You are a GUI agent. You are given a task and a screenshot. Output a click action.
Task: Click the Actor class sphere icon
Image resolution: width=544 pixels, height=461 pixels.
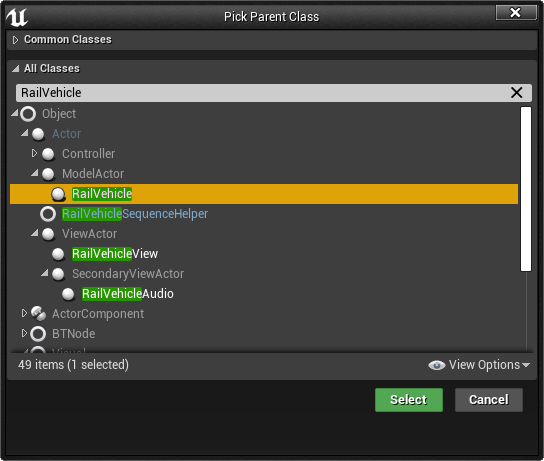coord(38,134)
